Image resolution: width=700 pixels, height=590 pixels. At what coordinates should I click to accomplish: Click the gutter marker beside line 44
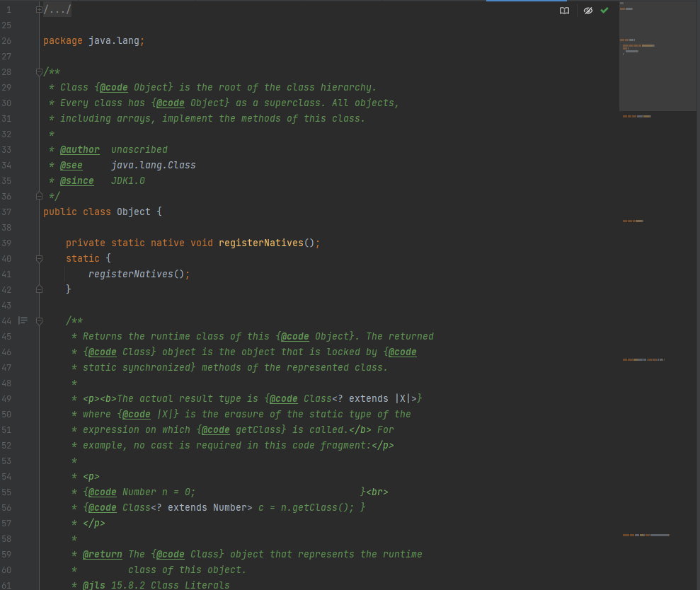pyautogui.click(x=23, y=320)
